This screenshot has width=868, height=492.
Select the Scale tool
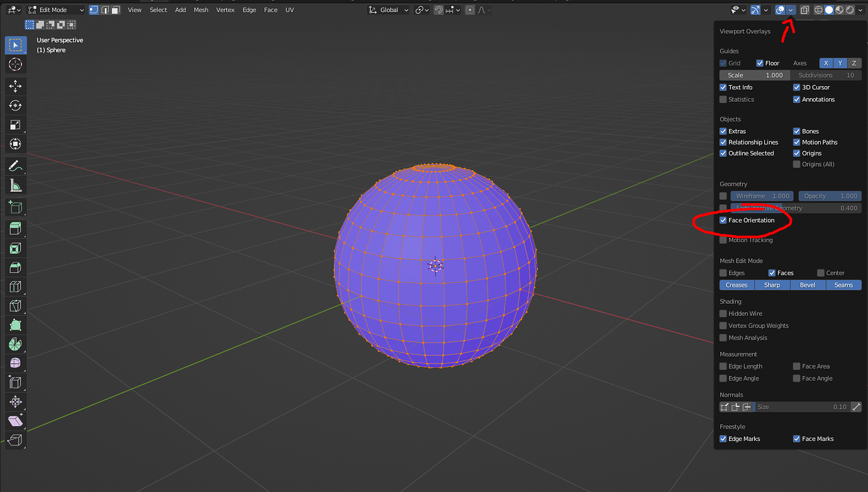pos(15,125)
